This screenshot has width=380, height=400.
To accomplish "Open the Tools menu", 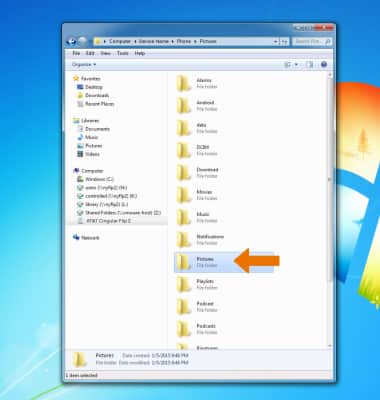I will click(x=123, y=53).
